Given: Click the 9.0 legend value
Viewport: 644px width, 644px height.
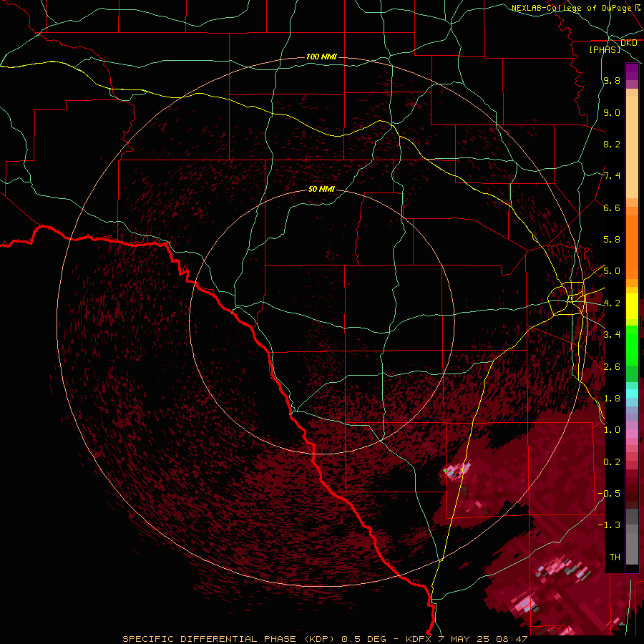Looking at the screenshot, I should (x=612, y=113).
